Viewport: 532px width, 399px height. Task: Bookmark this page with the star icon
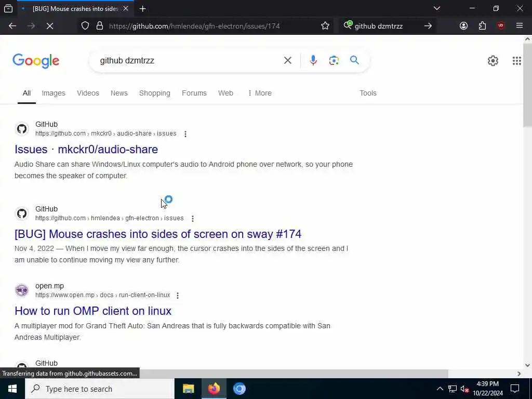coord(325,26)
